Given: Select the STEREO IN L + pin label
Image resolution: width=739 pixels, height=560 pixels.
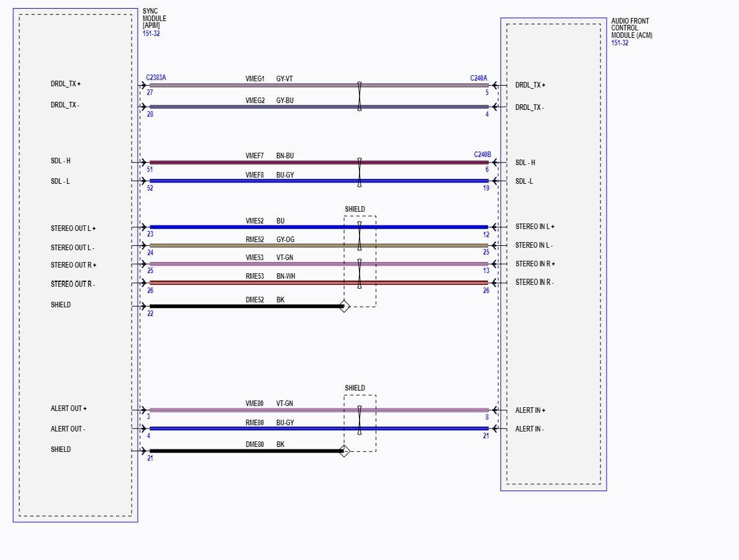Looking at the screenshot, I should coord(535,227).
